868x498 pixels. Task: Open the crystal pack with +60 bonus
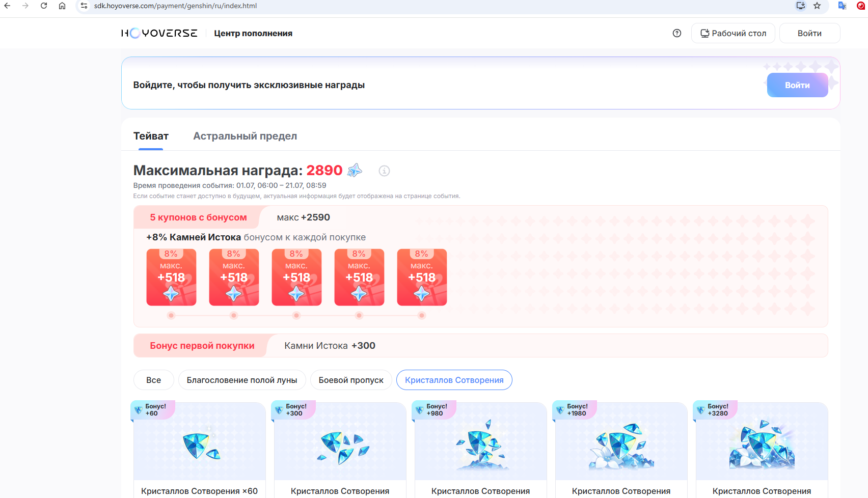(200, 450)
